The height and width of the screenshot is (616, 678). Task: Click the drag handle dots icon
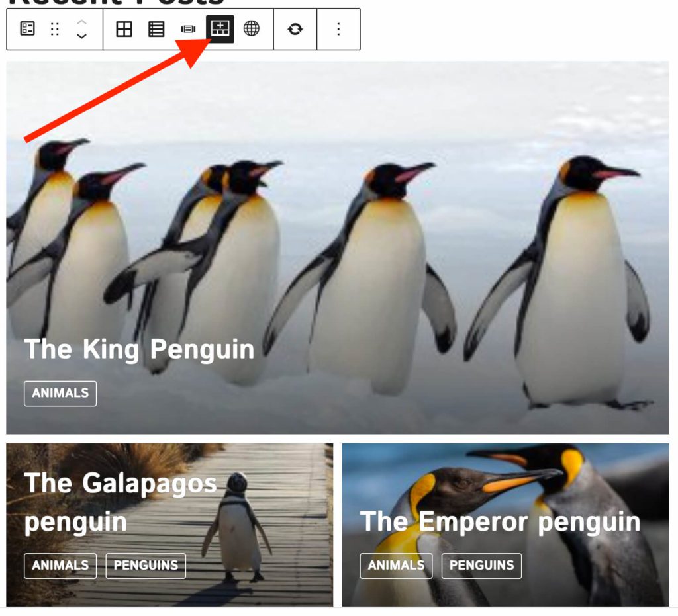[x=54, y=29]
